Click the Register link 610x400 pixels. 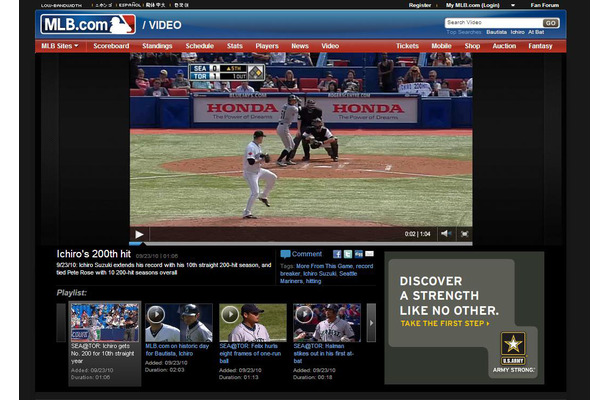[420, 5]
